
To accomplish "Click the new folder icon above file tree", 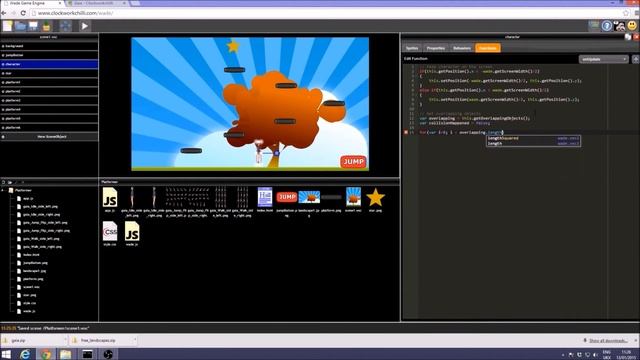I will click(x=10, y=182).
